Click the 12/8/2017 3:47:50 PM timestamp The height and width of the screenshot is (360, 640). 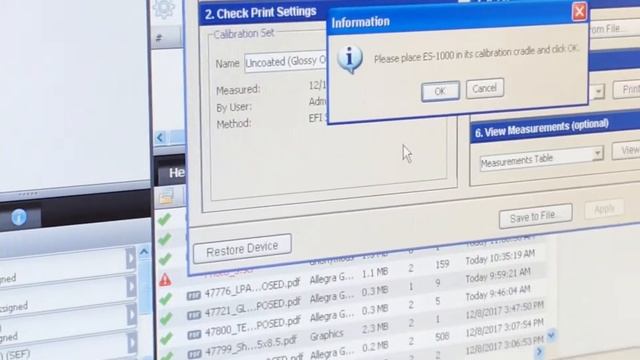504,311
